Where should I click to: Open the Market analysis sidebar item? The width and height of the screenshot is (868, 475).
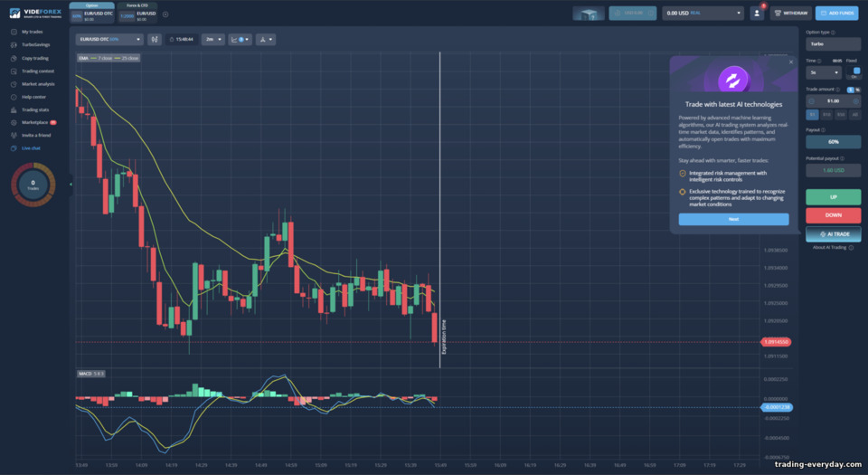point(38,84)
